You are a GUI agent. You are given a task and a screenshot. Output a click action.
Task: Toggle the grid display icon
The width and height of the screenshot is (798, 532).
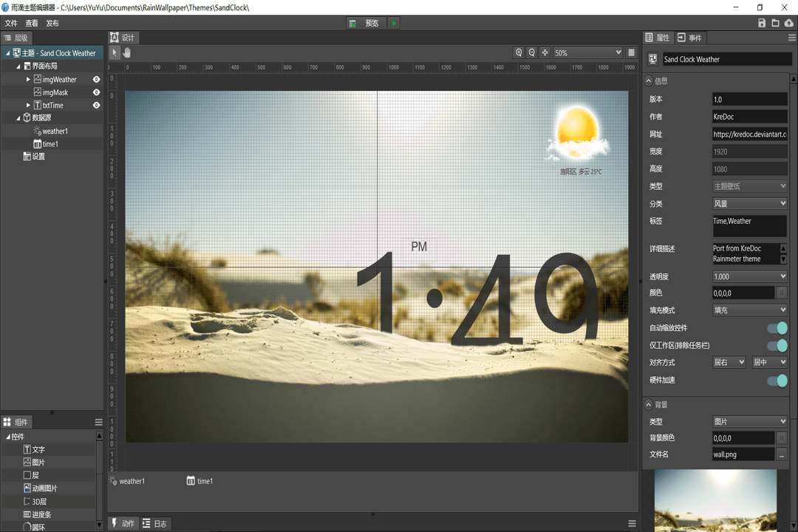[631, 52]
